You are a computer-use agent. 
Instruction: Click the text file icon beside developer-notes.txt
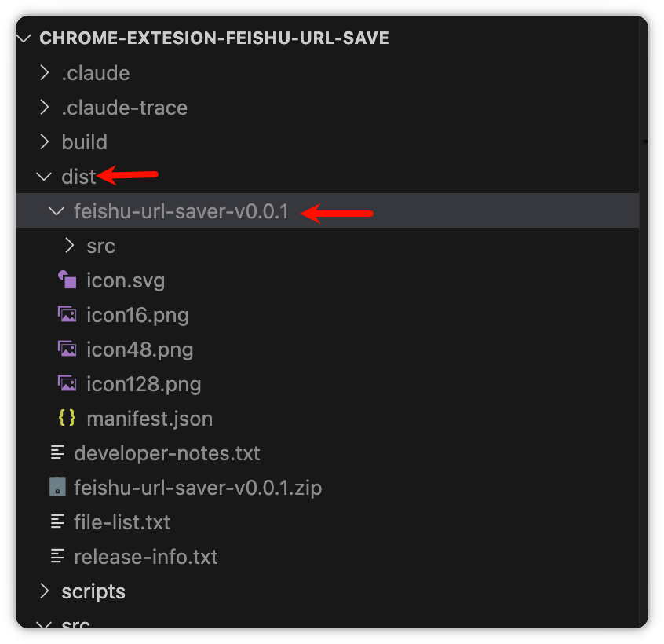pos(57,453)
